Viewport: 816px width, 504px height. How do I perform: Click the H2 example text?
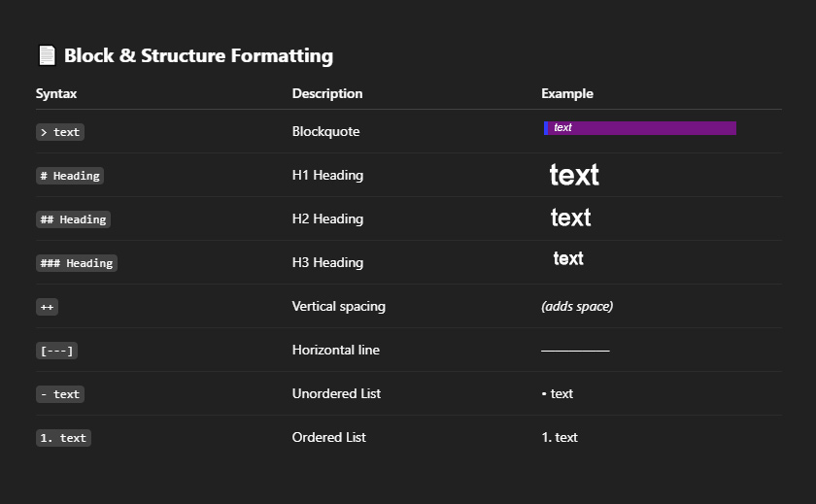571,218
